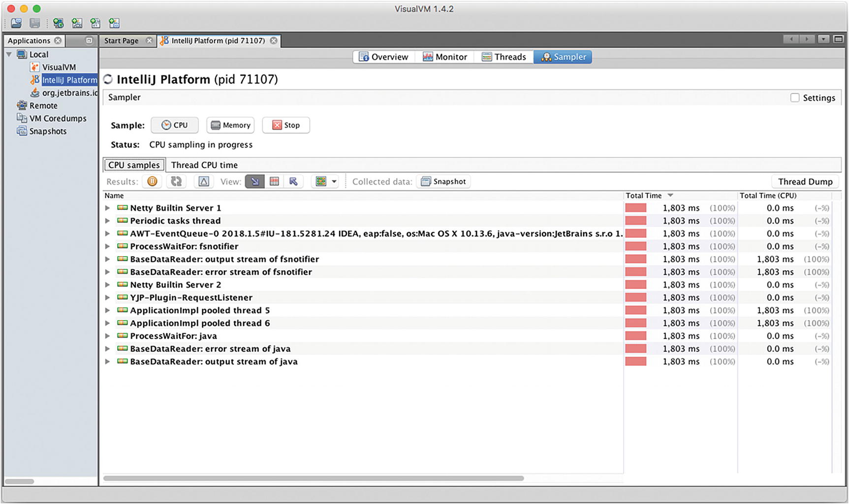Enable the Settings checkbox in Sampler
The width and height of the screenshot is (849, 504).
point(795,97)
